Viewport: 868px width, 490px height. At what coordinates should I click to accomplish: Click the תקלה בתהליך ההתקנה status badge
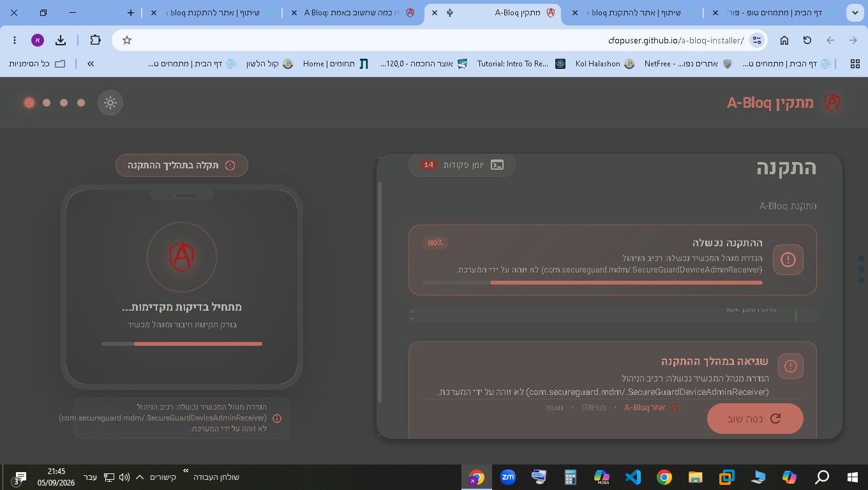pyautogui.click(x=182, y=165)
